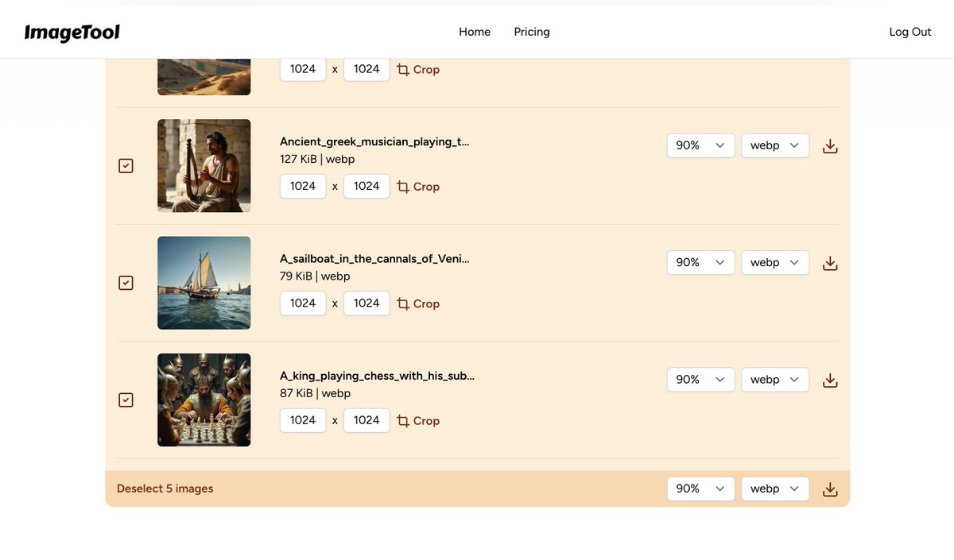This screenshot has height=560, width=954.
Task: Uncheck the sailboat image checkbox
Action: pos(126,283)
